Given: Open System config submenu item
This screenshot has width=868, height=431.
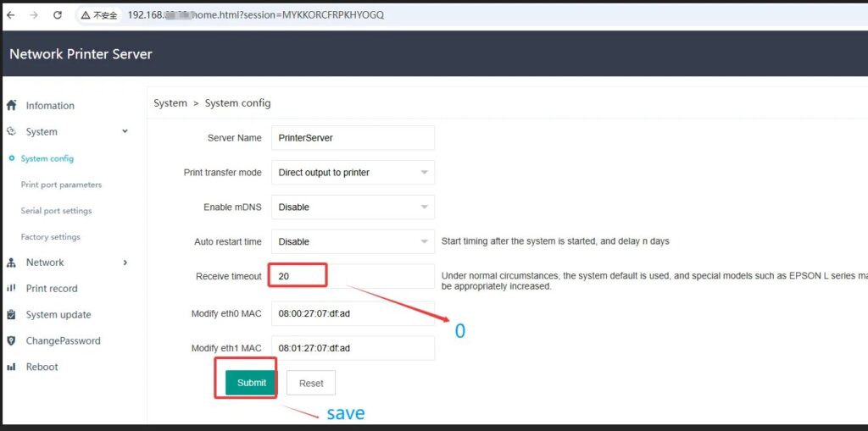Looking at the screenshot, I should click(47, 159).
